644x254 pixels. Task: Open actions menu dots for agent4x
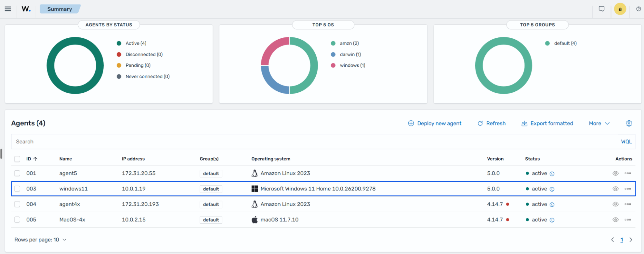tap(628, 204)
